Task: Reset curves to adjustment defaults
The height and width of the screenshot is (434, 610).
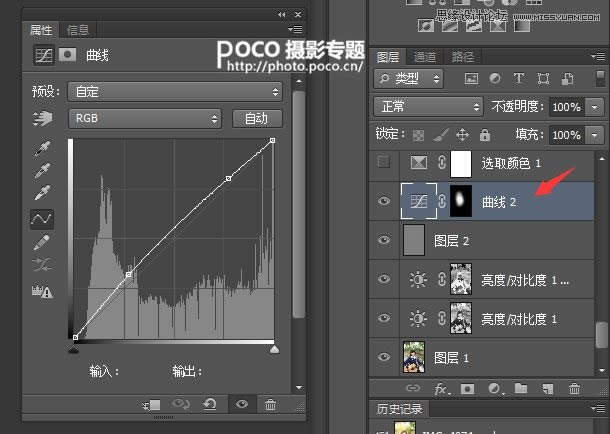Action: point(210,404)
